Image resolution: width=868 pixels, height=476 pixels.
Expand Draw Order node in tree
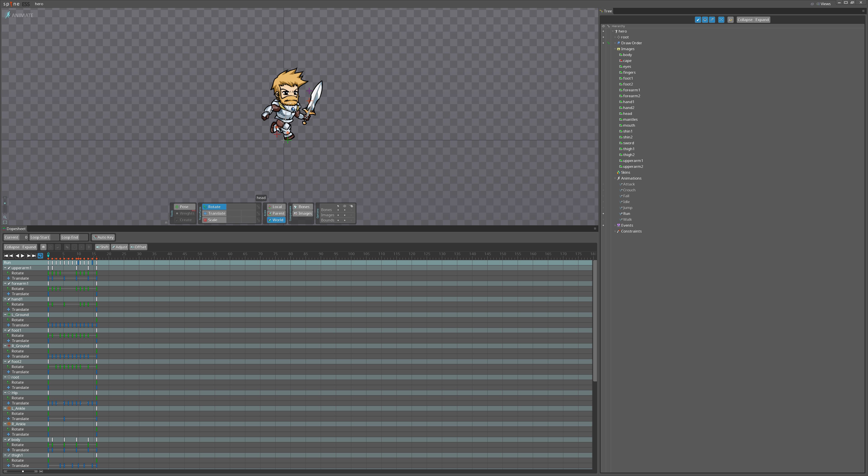click(615, 43)
